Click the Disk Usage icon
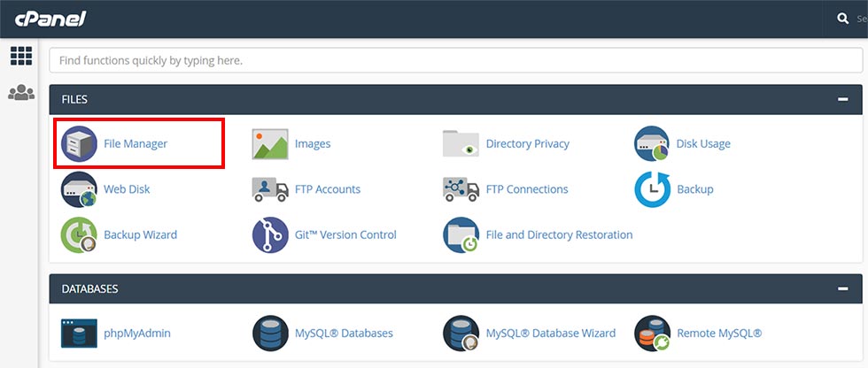 coord(652,143)
